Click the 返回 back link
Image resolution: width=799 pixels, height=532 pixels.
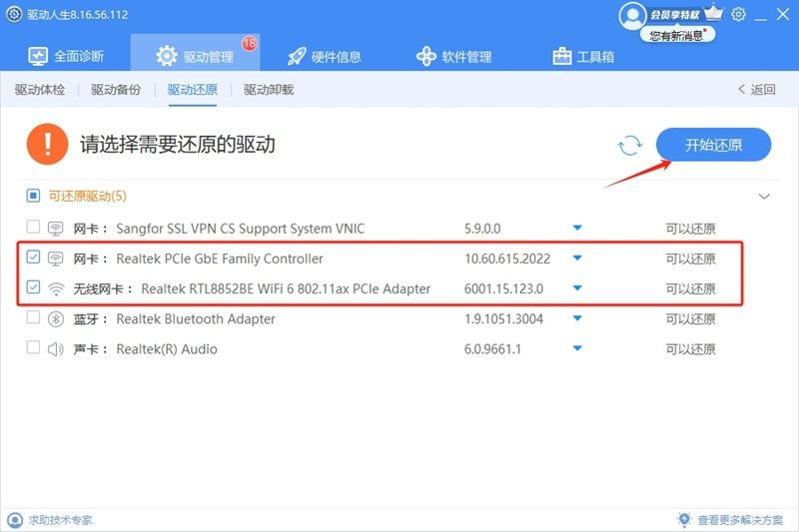pyautogui.click(x=757, y=90)
